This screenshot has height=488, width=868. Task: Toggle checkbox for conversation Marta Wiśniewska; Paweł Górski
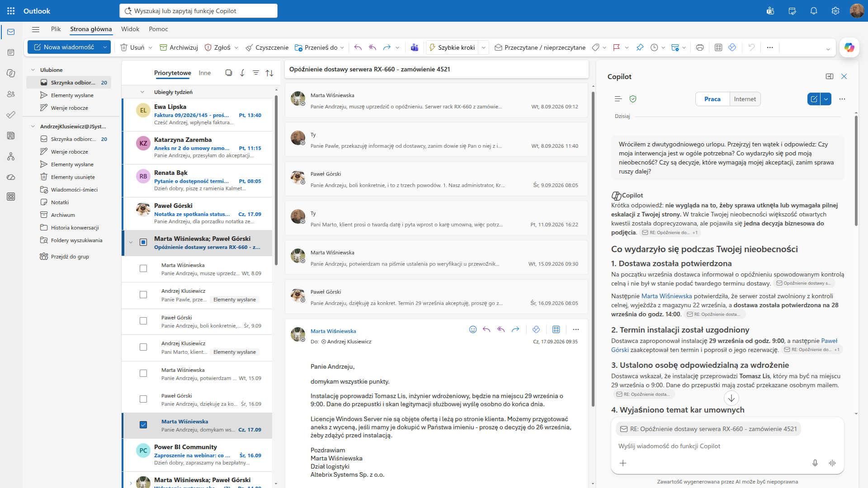pos(143,243)
